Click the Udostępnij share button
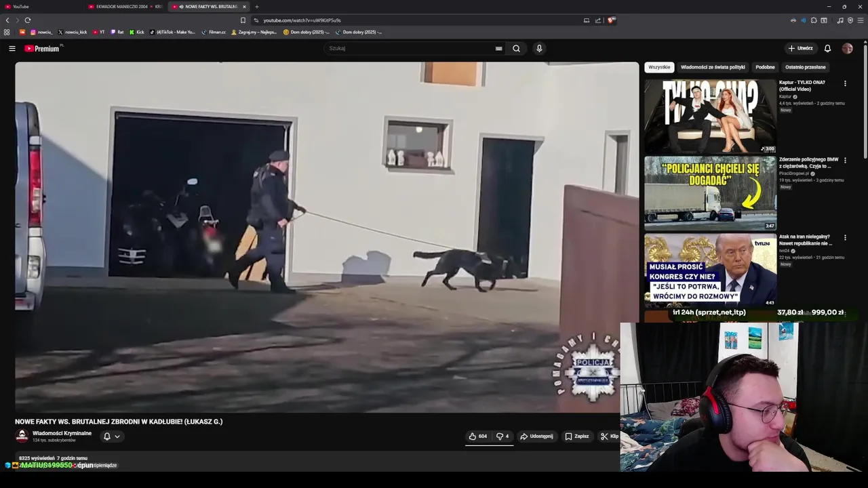868x488 pixels. pyautogui.click(x=536, y=436)
